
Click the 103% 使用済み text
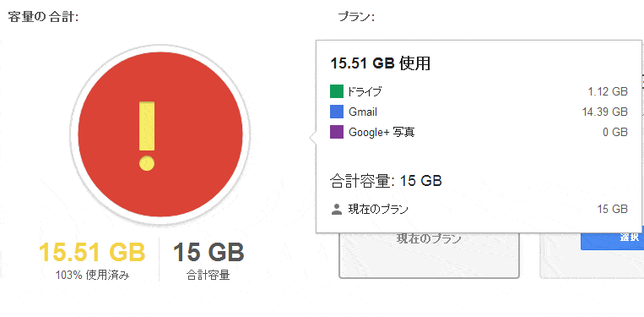coord(92,275)
